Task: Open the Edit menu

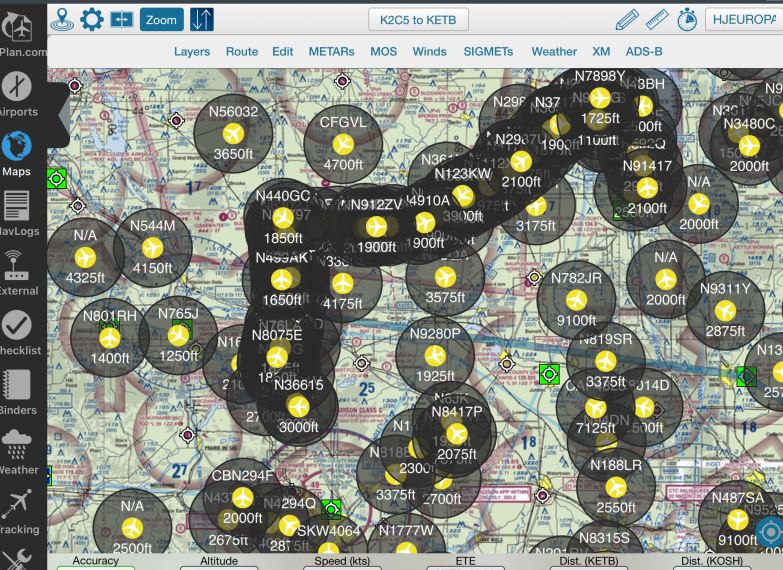Action: [282, 51]
